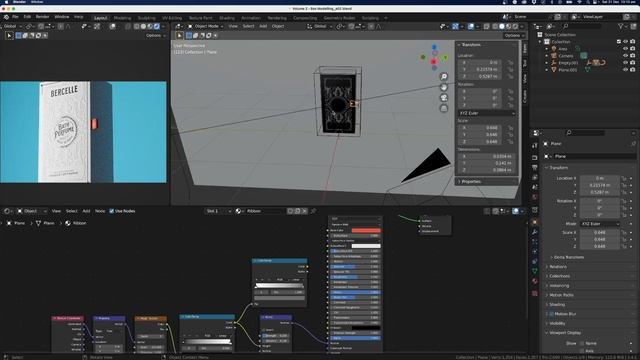Toggle Collection visibility eye in outliner

625,42
